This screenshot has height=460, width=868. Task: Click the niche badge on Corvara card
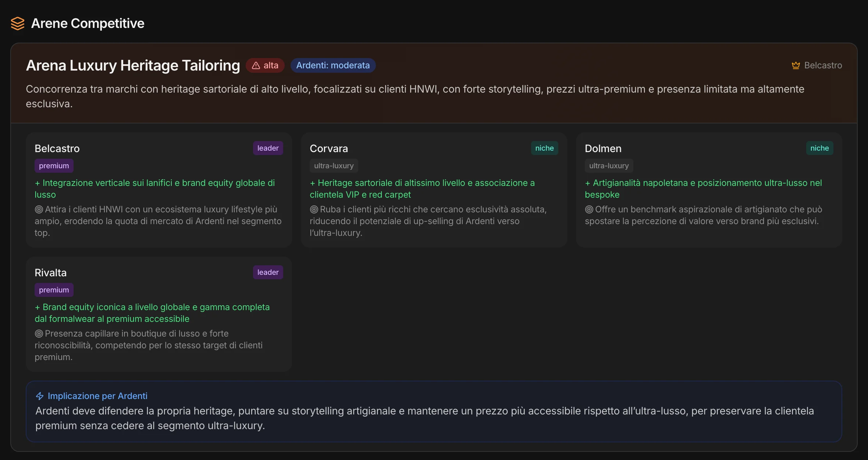click(x=544, y=148)
